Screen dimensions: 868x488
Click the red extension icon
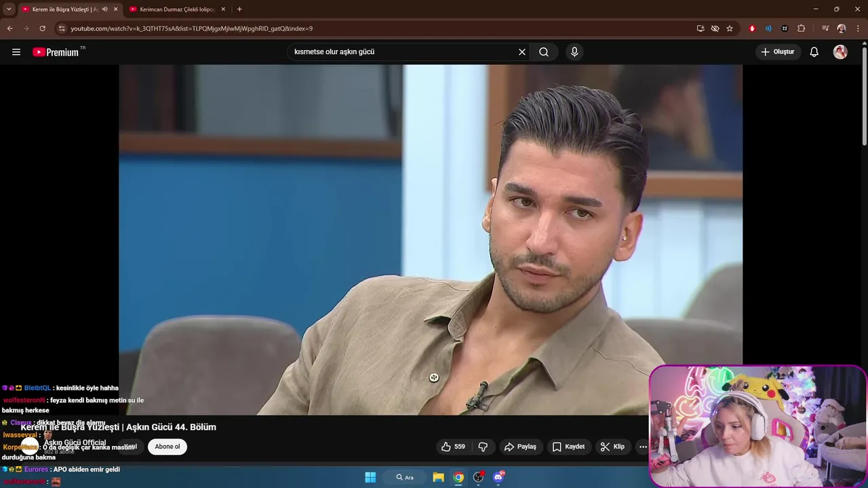tap(752, 28)
